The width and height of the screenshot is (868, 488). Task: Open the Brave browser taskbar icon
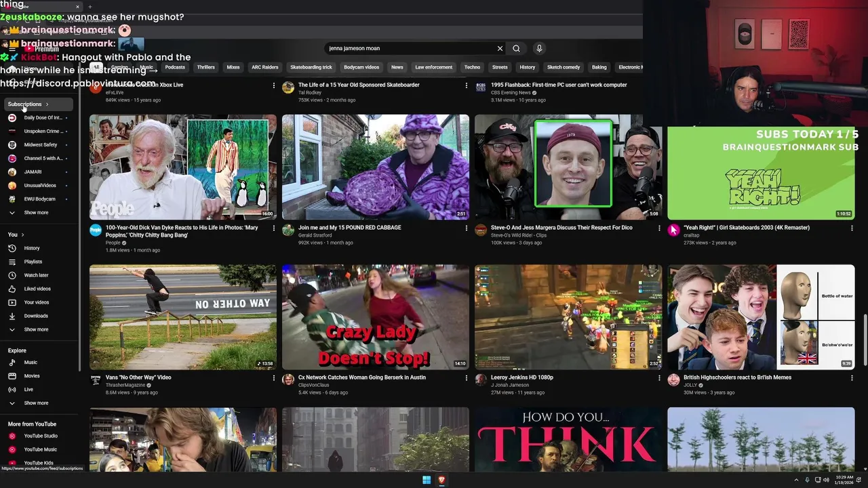(x=441, y=480)
